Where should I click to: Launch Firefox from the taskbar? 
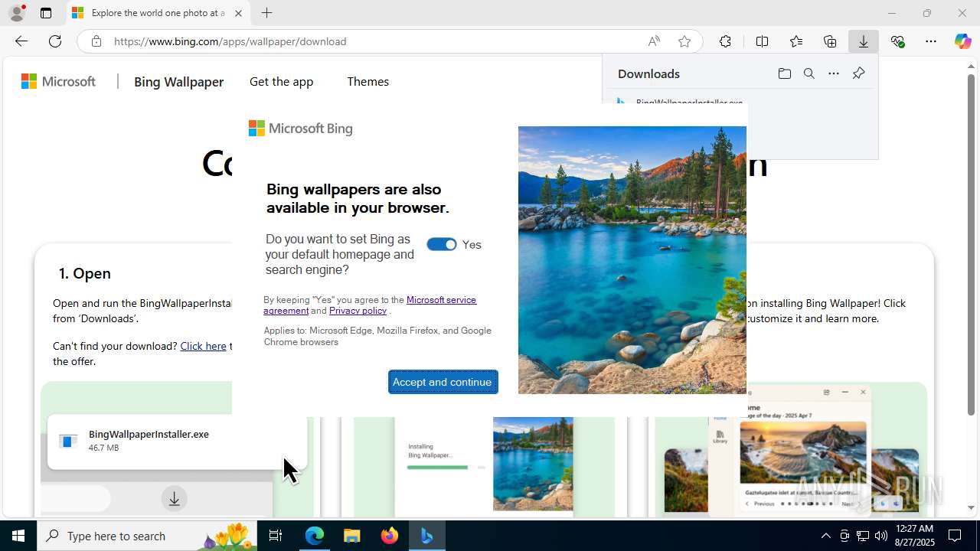[x=390, y=536]
